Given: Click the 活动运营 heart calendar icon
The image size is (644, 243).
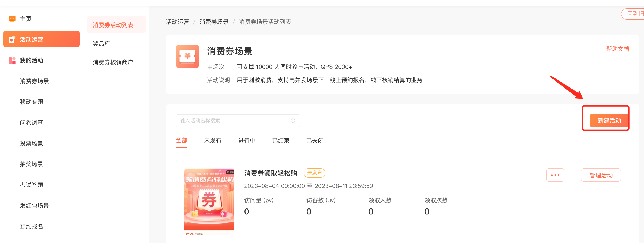Looking at the screenshot, I should 12,39.
